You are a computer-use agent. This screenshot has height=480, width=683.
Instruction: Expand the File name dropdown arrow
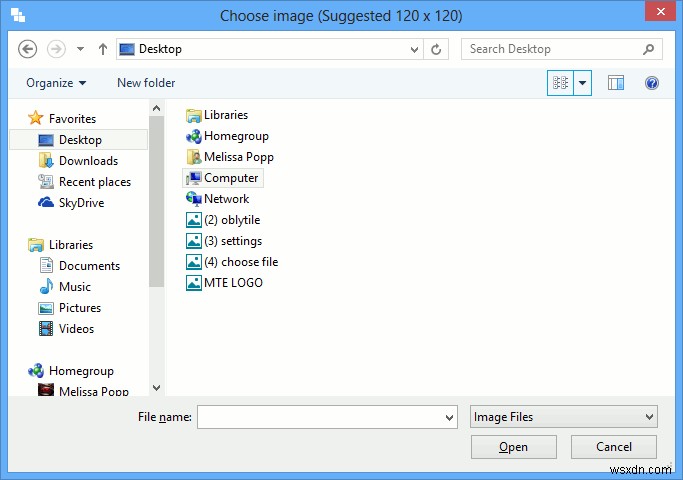(x=450, y=417)
